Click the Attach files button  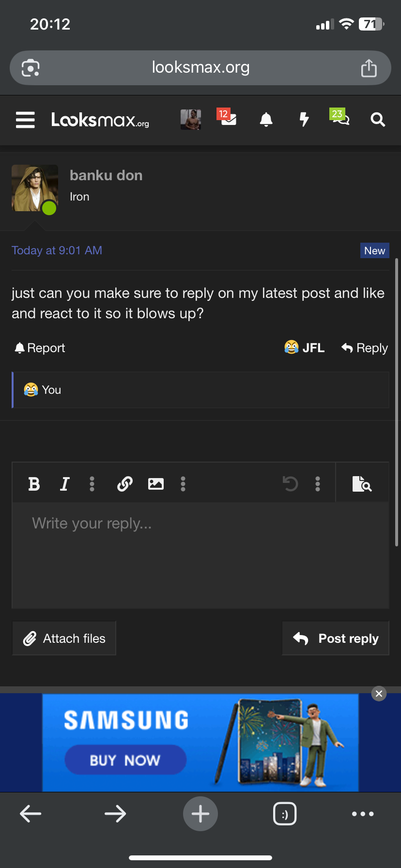pyautogui.click(x=64, y=638)
